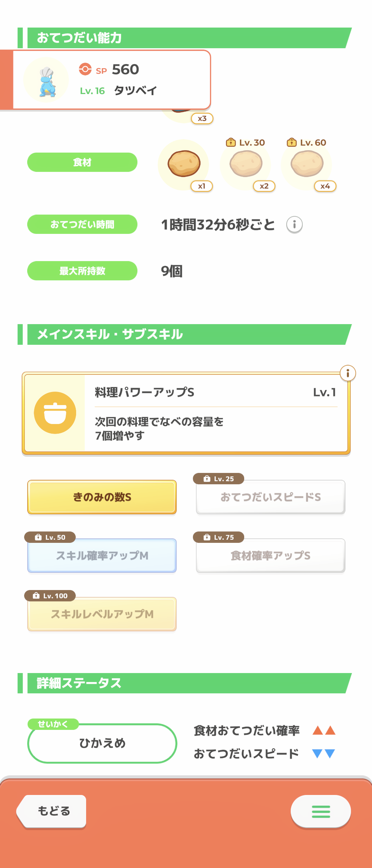The height and width of the screenshot is (868, 372).
Task: Open main skill info icon
Action: click(x=348, y=373)
